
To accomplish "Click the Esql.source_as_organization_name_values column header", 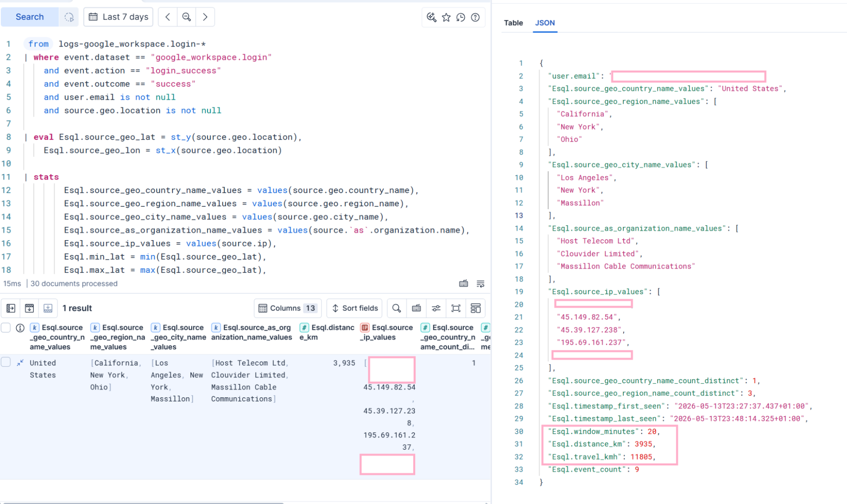I will (x=252, y=332).
